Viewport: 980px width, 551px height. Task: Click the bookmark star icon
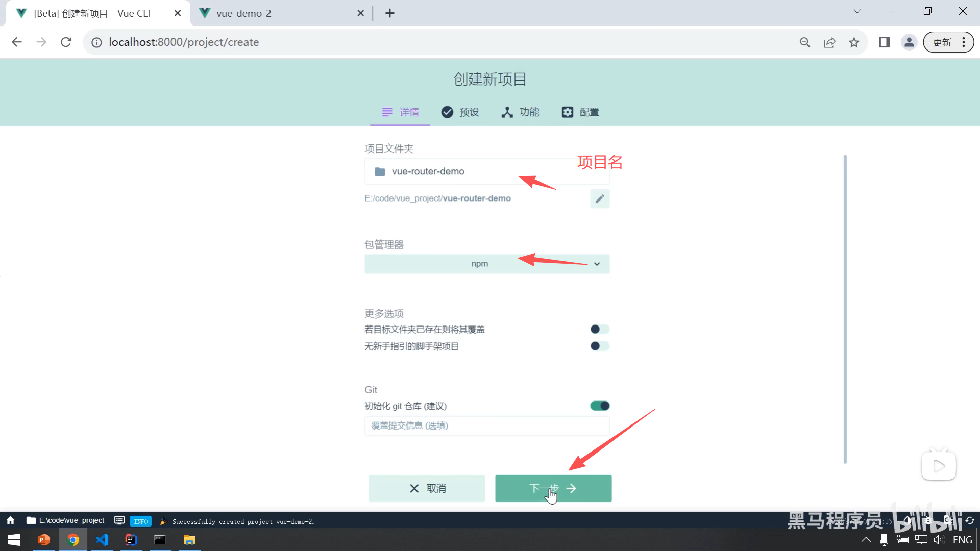(854, 42)
